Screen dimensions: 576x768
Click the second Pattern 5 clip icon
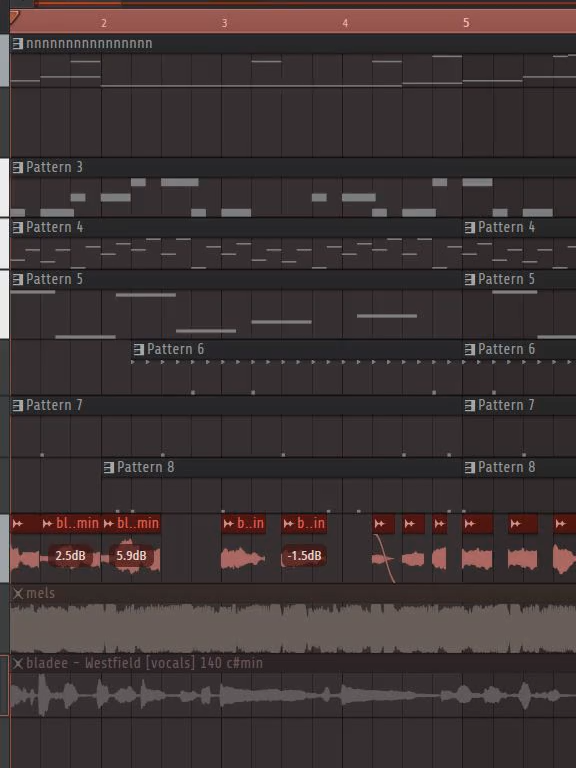point(470,279)
